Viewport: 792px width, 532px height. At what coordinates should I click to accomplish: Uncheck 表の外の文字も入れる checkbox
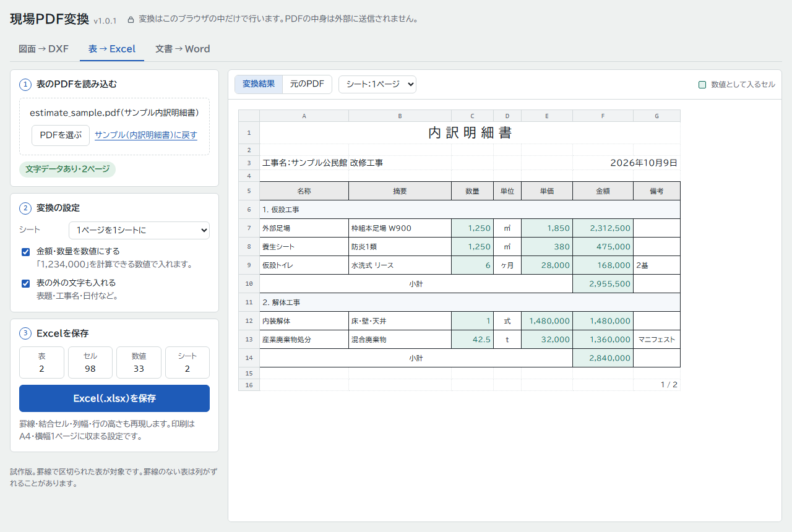point(26,283)
